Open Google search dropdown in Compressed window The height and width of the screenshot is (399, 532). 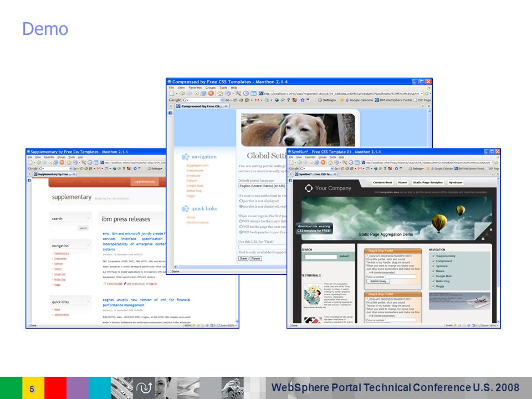coord(222,100)
